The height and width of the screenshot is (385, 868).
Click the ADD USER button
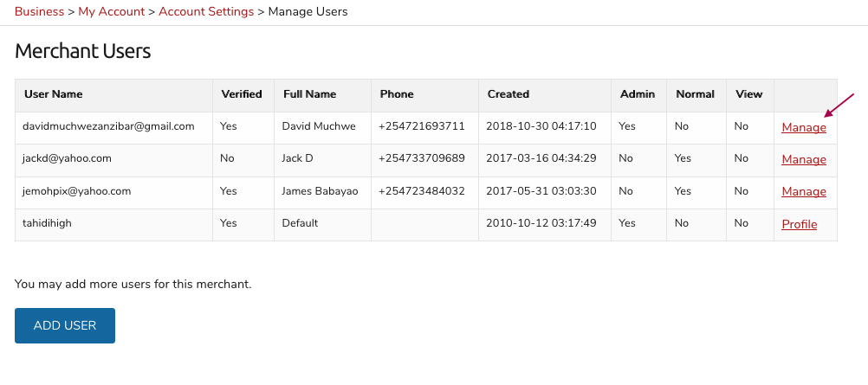65,326
